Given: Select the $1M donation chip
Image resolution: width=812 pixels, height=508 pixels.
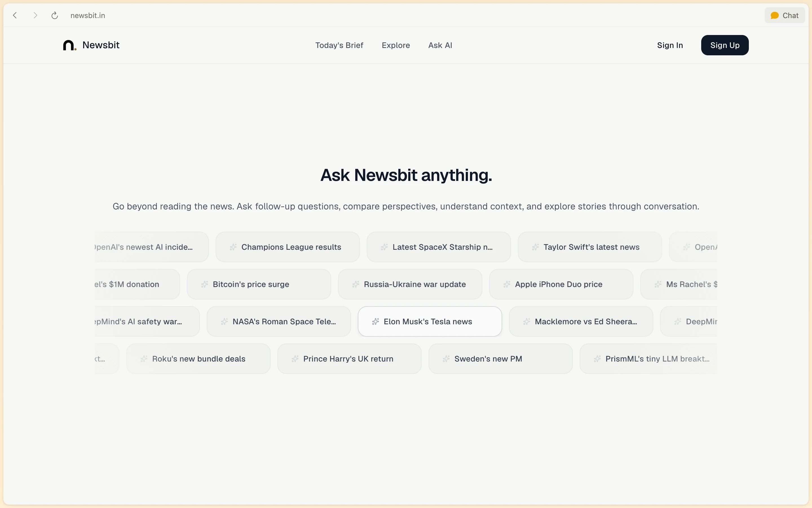Looking at the screenshot, I should [137, 284].
